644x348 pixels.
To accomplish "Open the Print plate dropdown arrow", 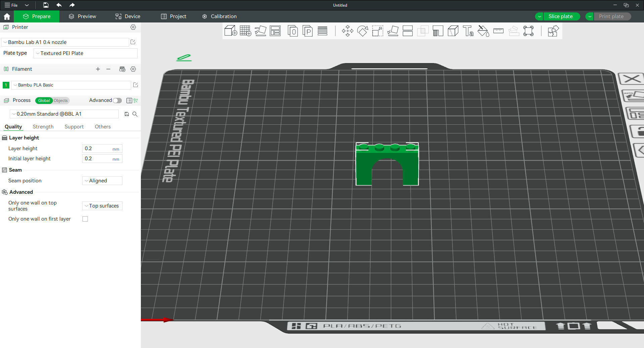I will pyautogui.click(x=590, y=16).
